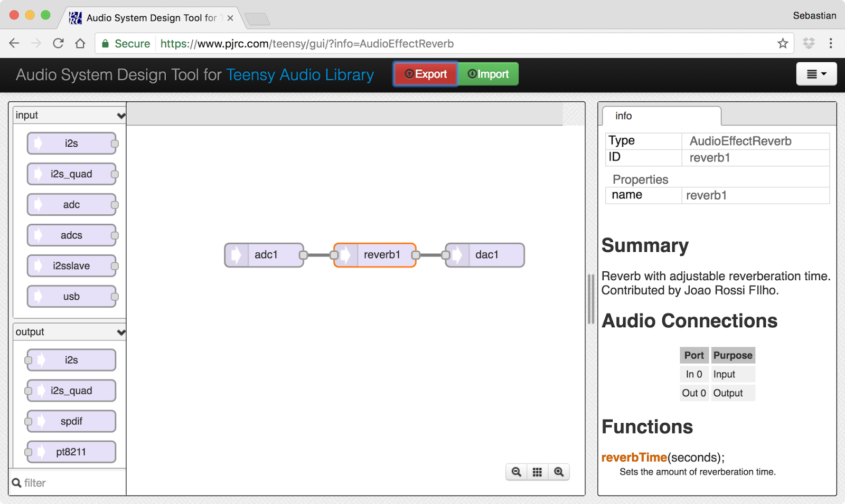This screenshot has height=504, width=845.
Task: Open the Teensy Audio Library link
Action: [299, 74]
